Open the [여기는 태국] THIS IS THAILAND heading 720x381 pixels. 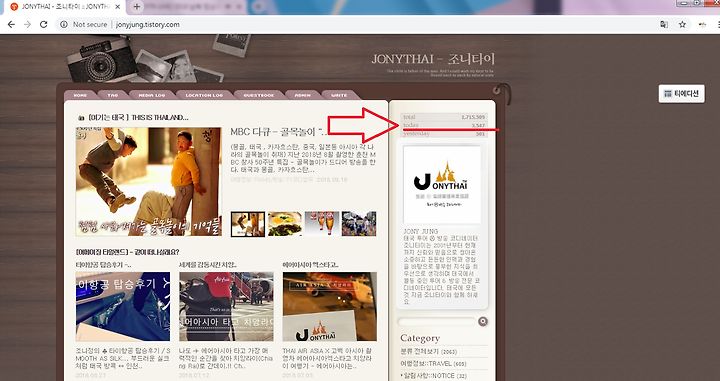(138, 118)
